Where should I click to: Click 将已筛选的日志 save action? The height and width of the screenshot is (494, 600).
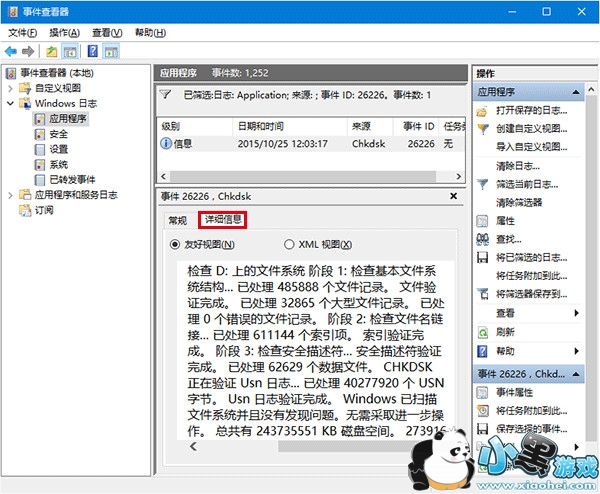[531, 258]
